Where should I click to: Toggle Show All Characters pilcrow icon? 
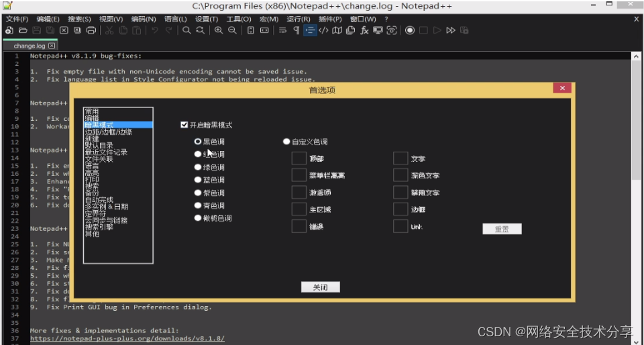click(x=296, y=30)
